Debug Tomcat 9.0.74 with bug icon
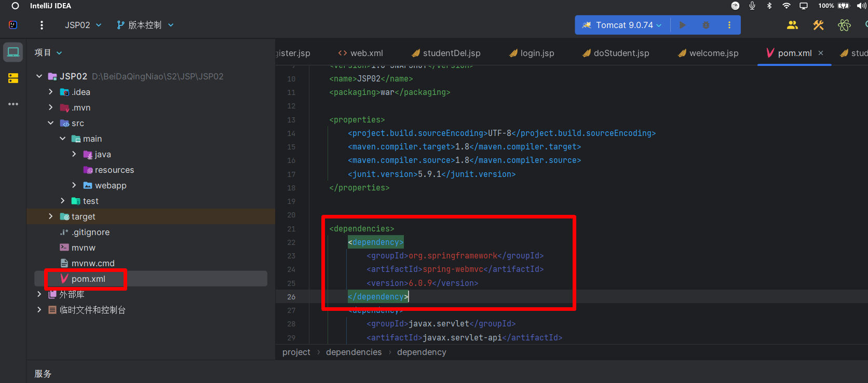 (x=706, y=25)
